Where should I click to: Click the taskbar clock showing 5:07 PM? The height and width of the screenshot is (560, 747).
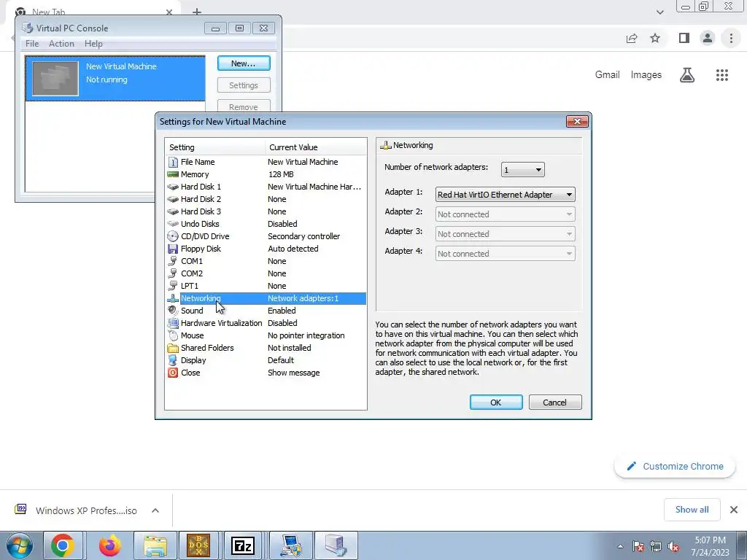[x=711, y=546]
